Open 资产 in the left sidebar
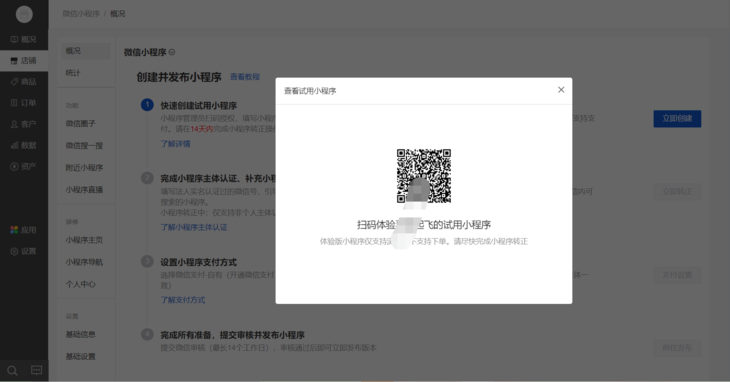Screen dimensions: 730x382 coord(24,167)
